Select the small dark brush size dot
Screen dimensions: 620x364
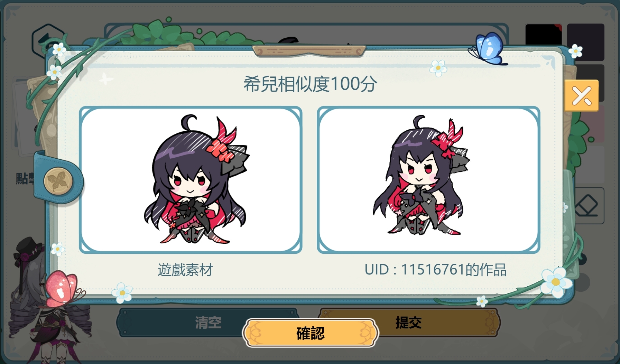point(582,259)
